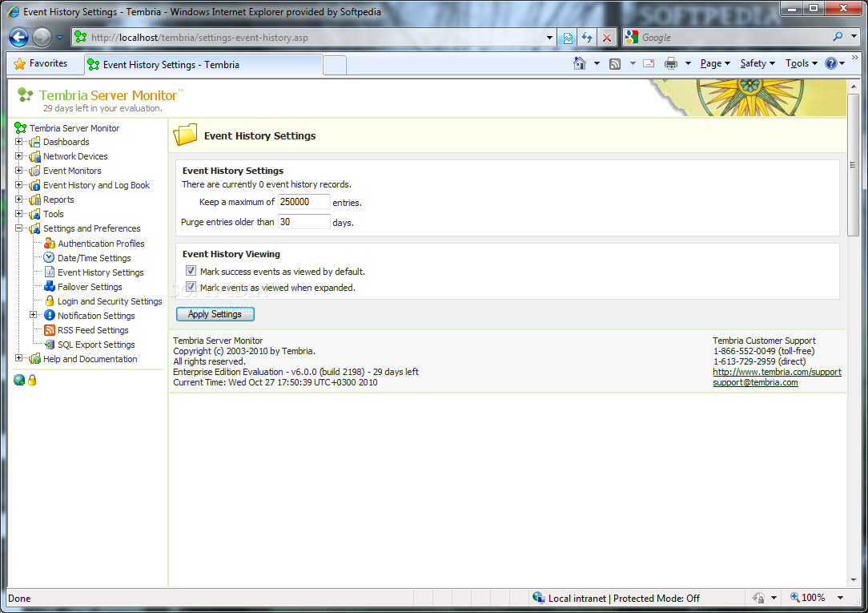Viewport: 868px width, 613px height.
Task: Click the yellow lock icon below the tree
Action: pyautogui.click(x=32, y=380)
